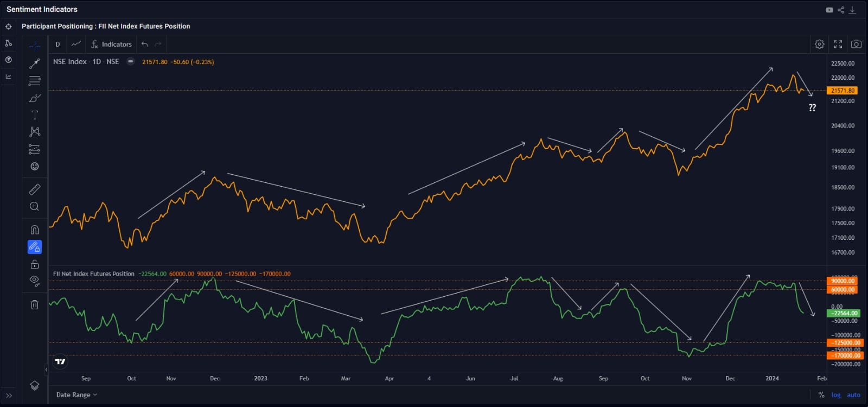
Task: Open the Date Range dropdown
Action: click(76, 395)
